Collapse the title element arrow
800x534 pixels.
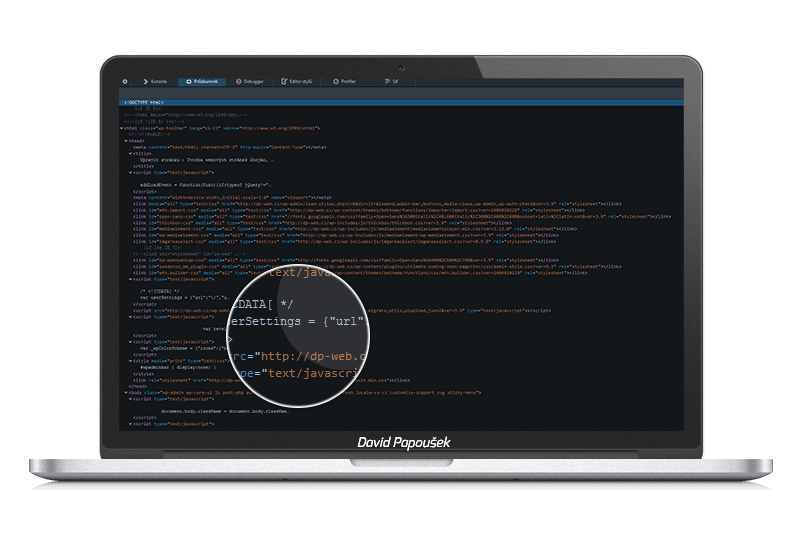coord(131,154)
